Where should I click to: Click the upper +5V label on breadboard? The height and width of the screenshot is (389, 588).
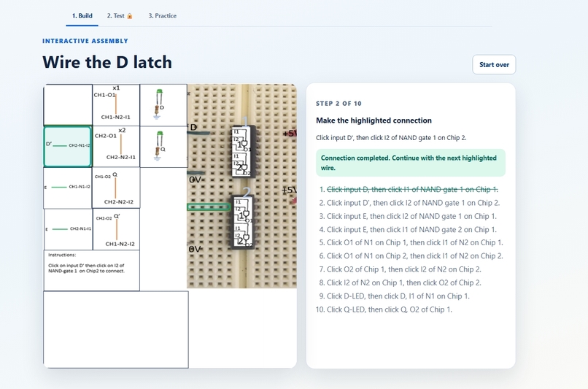tap(290, 134)
